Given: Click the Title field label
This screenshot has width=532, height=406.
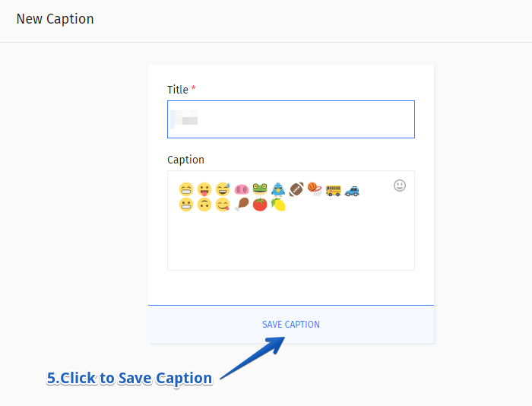Looking at the screenshot, I should point(178,90).
